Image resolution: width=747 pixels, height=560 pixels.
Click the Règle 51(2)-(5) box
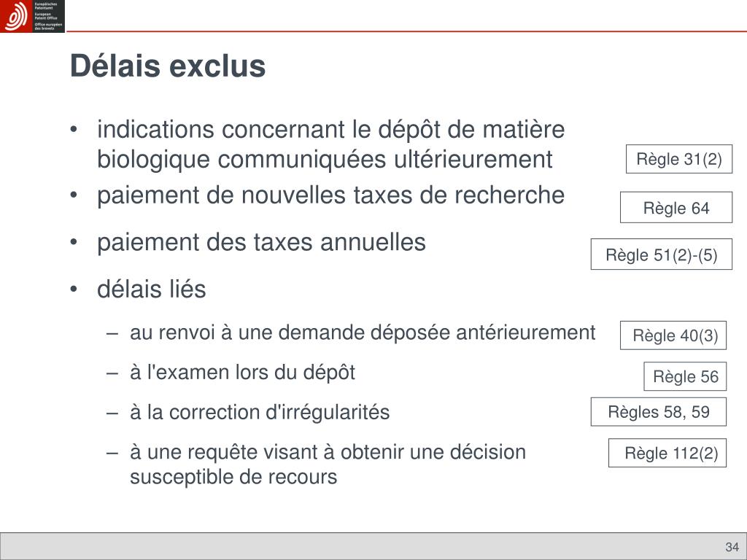(661, 254)
